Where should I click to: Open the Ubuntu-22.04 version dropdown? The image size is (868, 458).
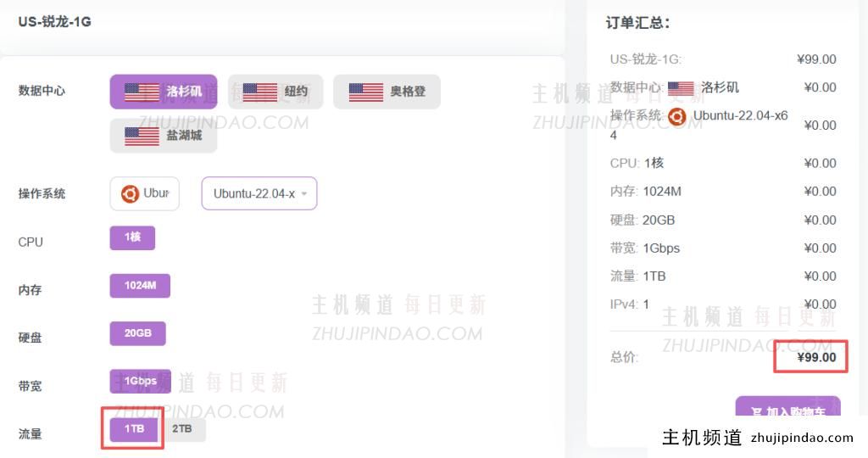[x=259, y=193]
